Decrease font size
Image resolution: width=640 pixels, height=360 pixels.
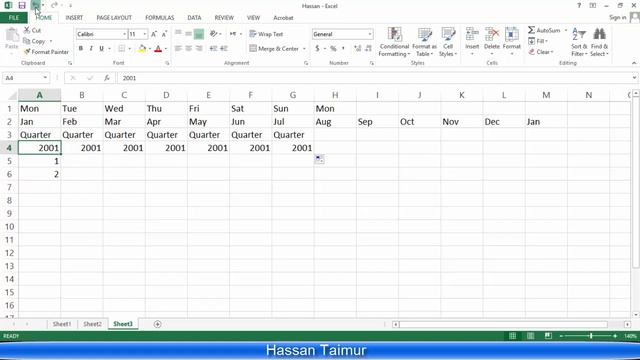tap(164, 34)
